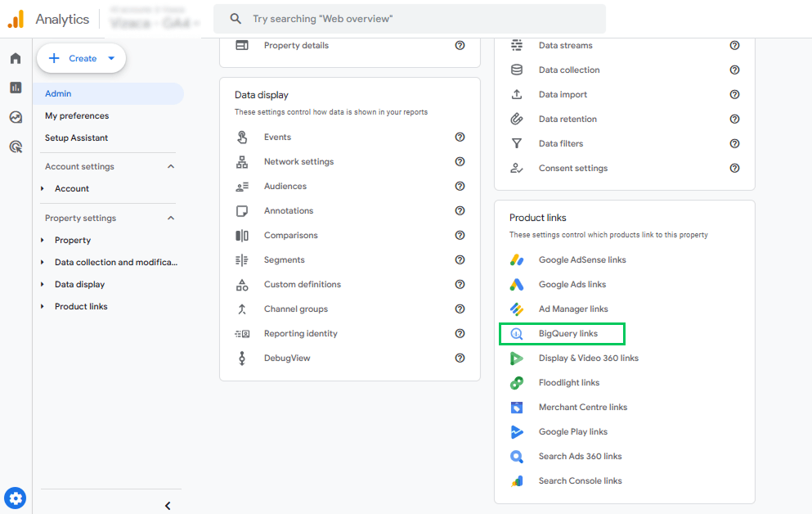The width and height of the screenshot is (812, 514).
Task: Open the Reports icon in left rail
Action: (16, 88)
